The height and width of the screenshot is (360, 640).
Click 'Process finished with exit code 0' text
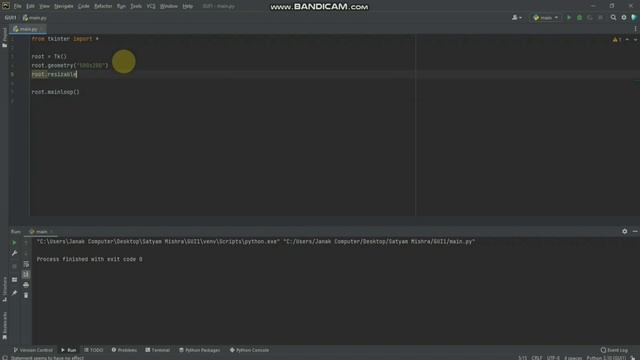coord(89,259)
